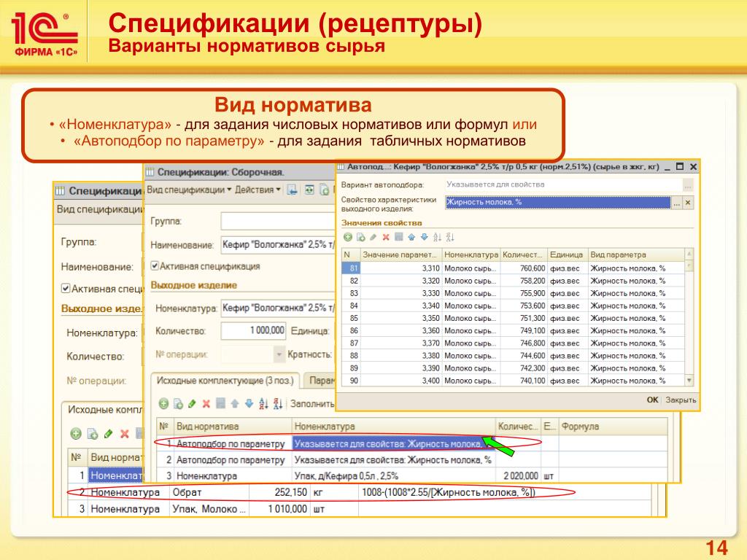Copy row icon in rear Спецификации window

click(93, 434)
